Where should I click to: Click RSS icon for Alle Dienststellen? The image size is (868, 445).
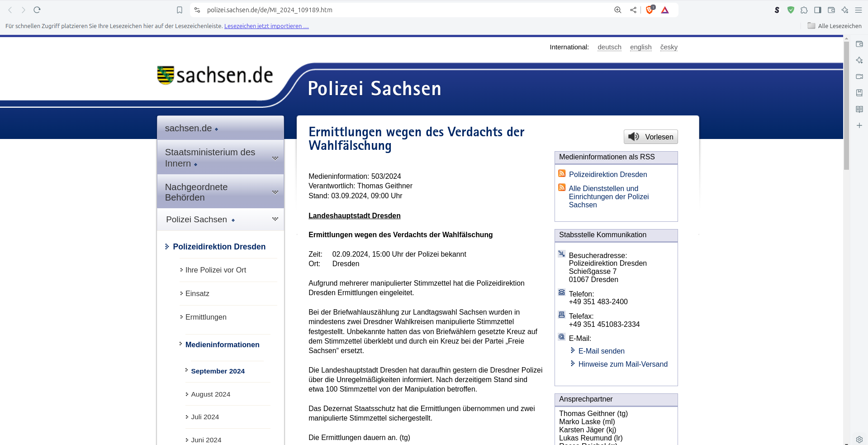562,187
